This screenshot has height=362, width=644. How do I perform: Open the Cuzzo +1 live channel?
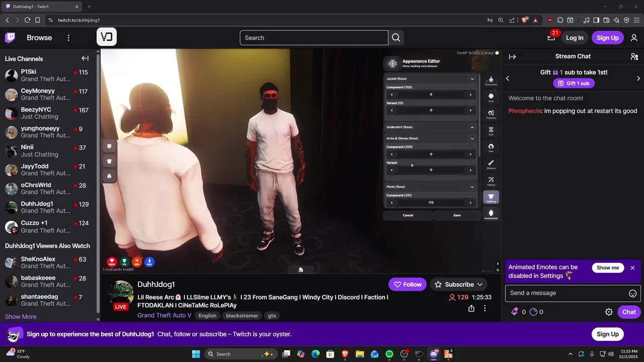pos(48,227)
